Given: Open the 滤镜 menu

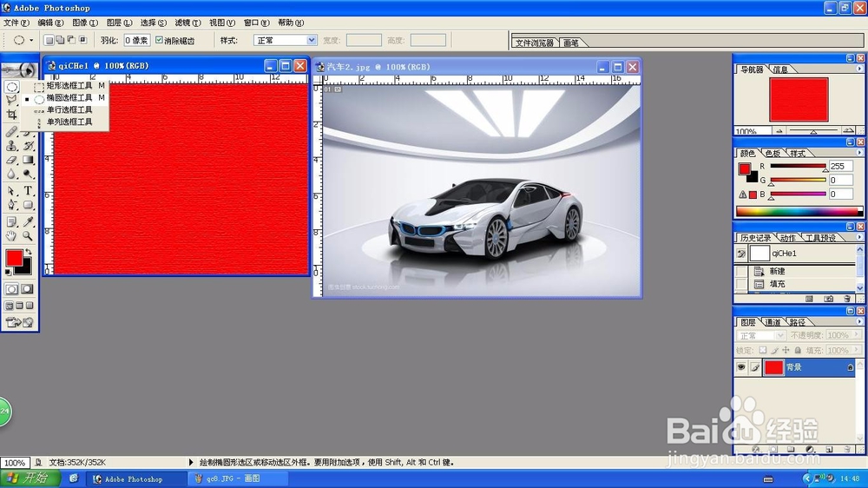Looking at the screenshot, I should (x=187, y=23).
